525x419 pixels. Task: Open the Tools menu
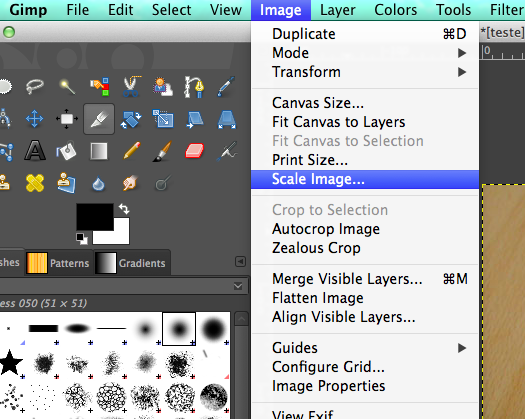click(453, 10)
